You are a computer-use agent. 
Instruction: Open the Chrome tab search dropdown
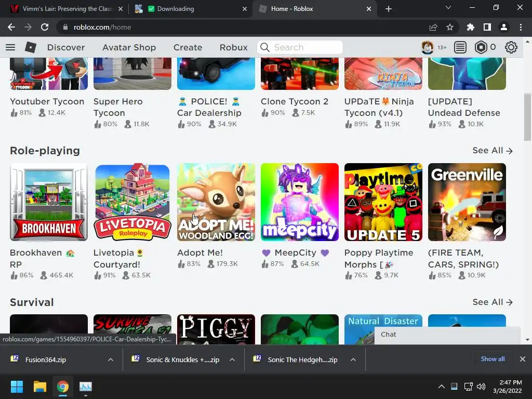(x=448, y=7)
